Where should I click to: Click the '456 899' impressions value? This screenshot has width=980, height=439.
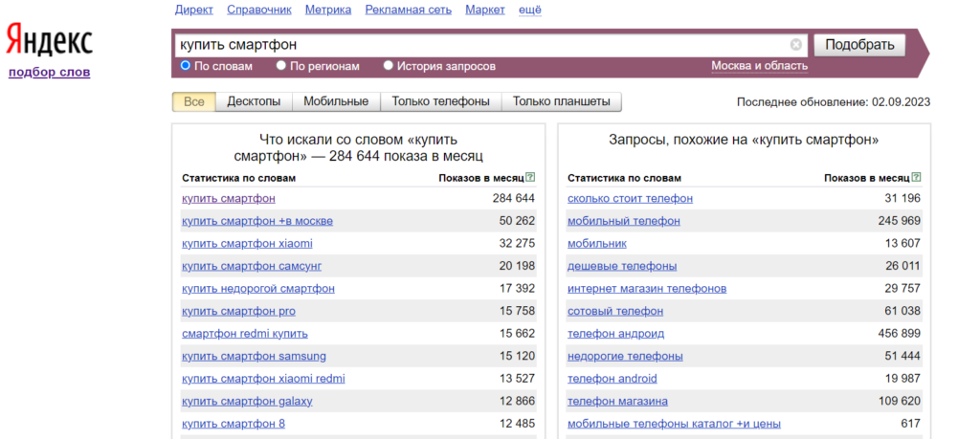[x=899, y=334]
